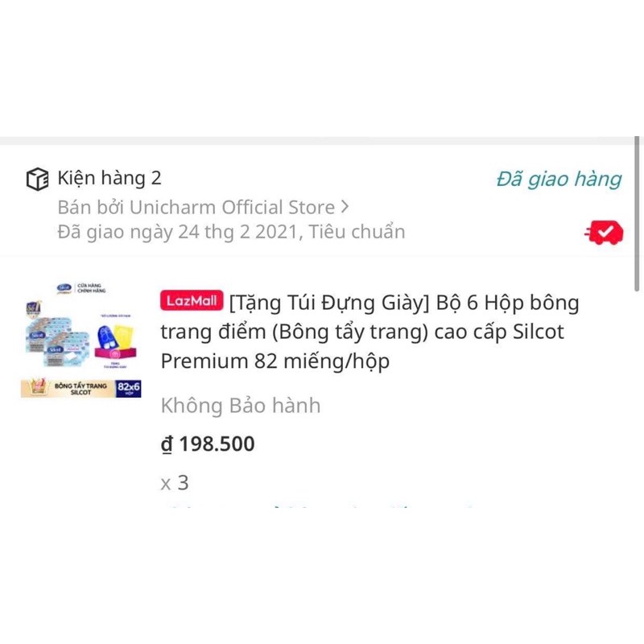Click the 82x6 badge on the product image
Screen dimensions: 644x644
click(129, 389)
